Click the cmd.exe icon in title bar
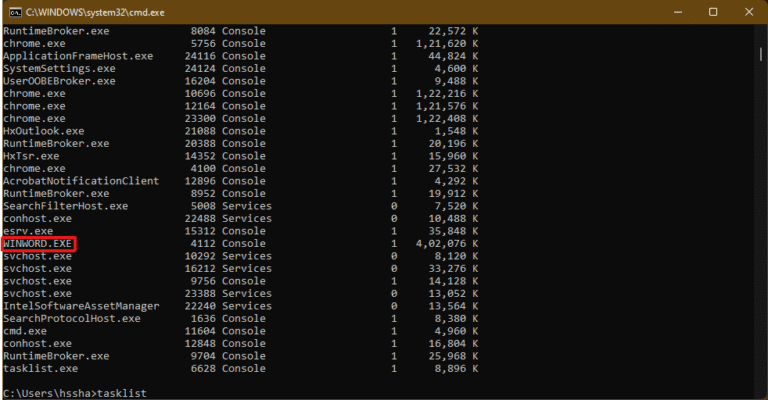This screenshot has width=768, height=400. point(12,13)
